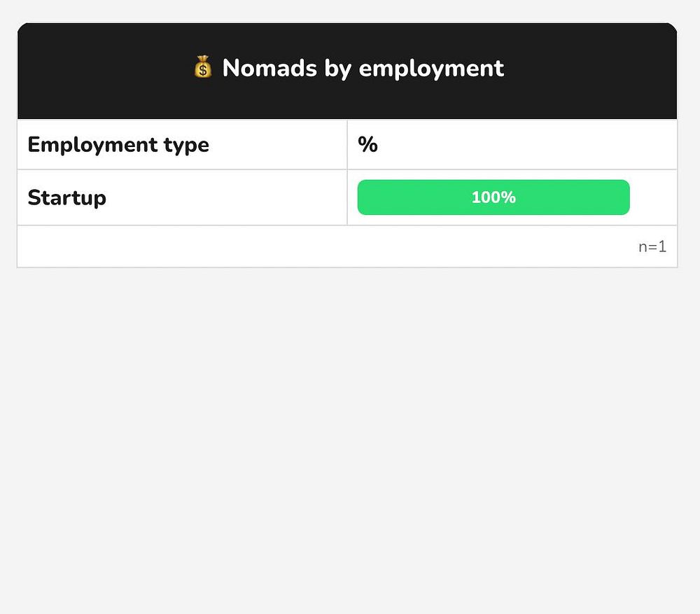Click the "n=1" sample size label
This screenshot has width=700, height=614.
652,246
